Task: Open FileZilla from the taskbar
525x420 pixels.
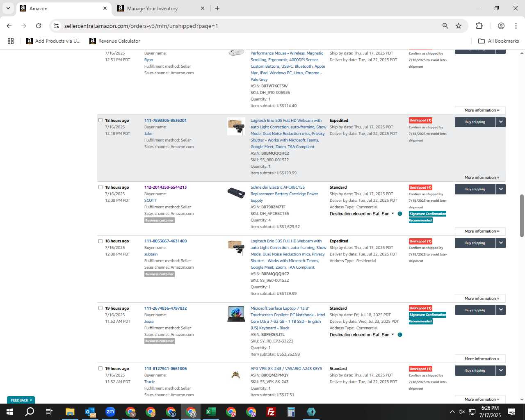Action: (x=271, y=412)
